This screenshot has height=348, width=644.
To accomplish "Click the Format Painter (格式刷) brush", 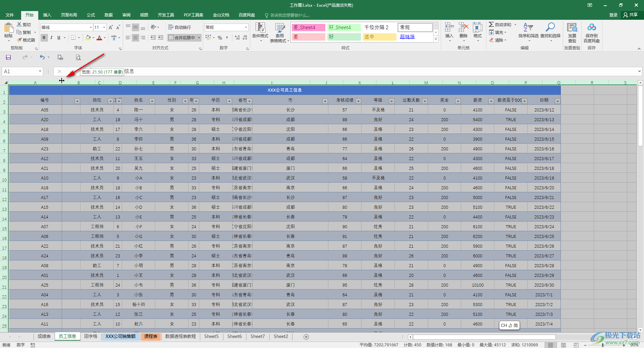I will pos(19,40).
